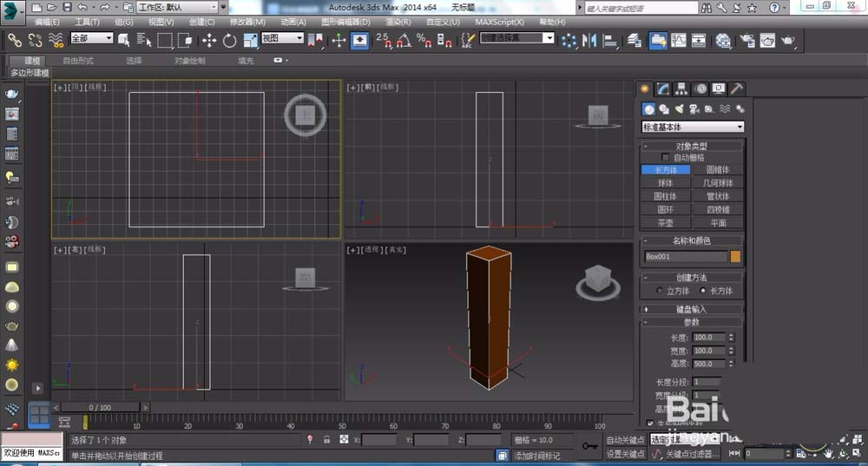
Task: Click the 球体 object type button
Action: [x=666, y=183]
